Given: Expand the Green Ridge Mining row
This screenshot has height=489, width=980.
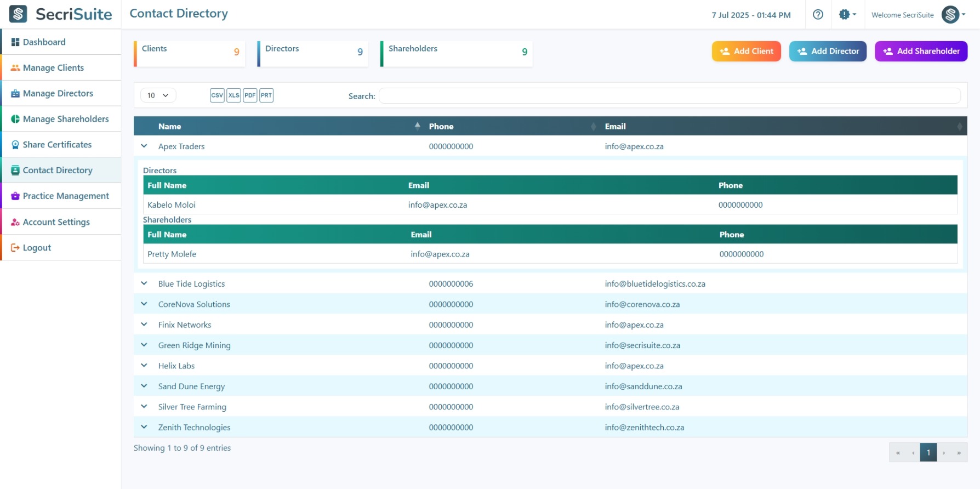Looking at the screenshot, I should [x=144, y=345].
